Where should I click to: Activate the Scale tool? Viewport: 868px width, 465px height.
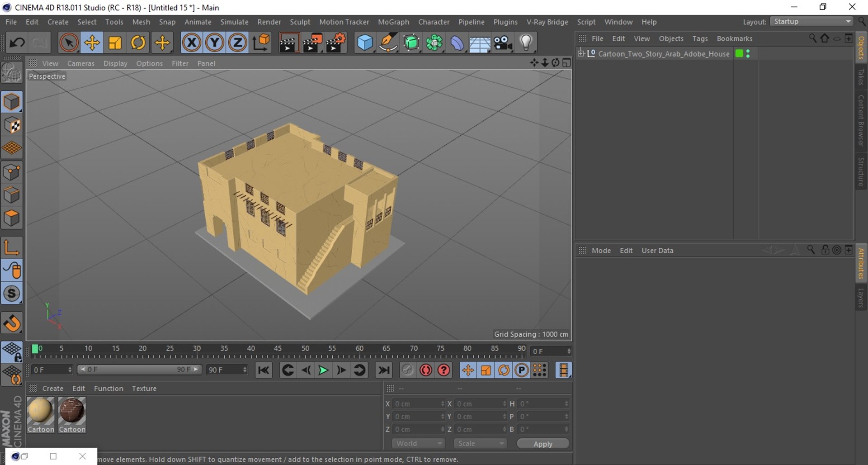pos(115,43)
